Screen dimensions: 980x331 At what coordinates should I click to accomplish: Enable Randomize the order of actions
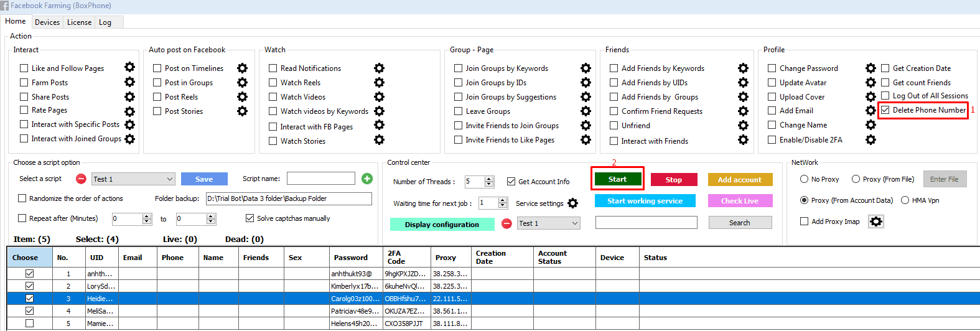(22, 198)
